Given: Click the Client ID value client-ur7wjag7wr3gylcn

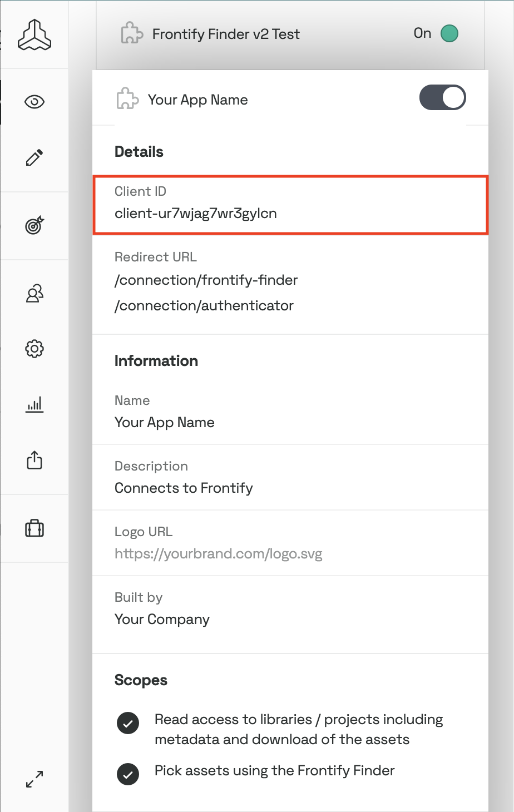Looking at the screenshot, I should coord(196,214).
